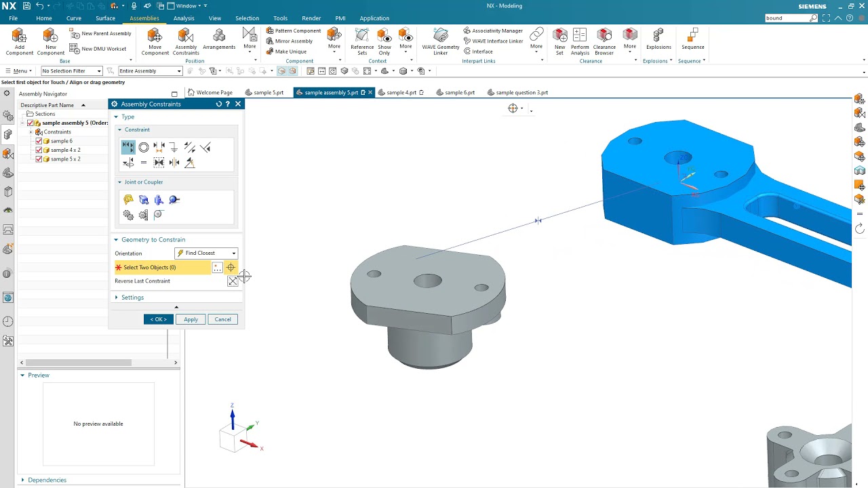
Task: Open the File menu
Action: coord(13,18)
